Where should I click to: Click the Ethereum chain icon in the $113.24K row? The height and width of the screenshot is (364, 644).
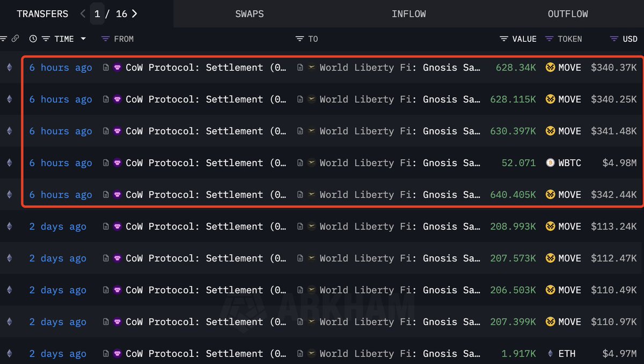(9, 227)
